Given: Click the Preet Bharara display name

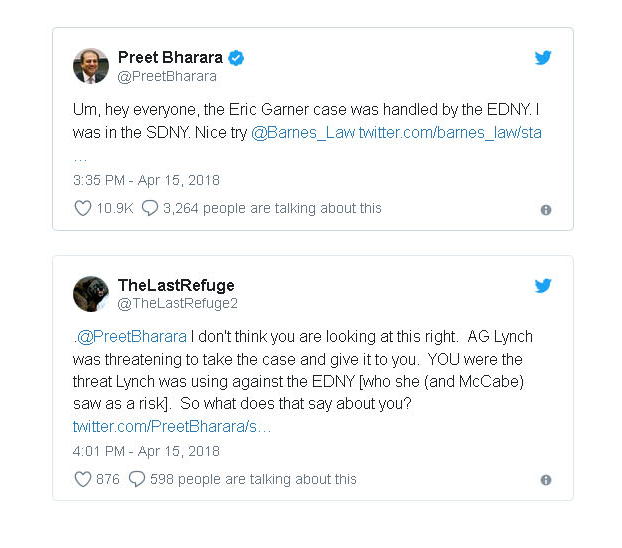Looking at the screenshot, I should point(172,57).
